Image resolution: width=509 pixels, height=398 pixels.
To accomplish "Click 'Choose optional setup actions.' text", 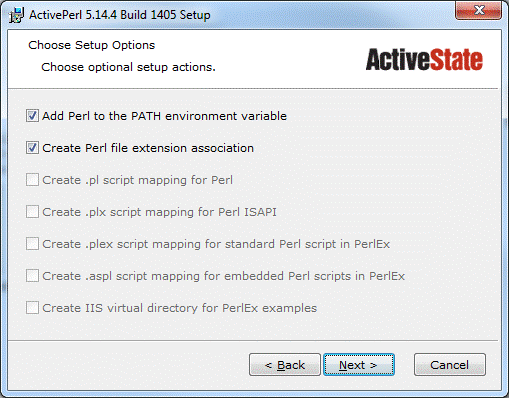I will tap(128, 67).
